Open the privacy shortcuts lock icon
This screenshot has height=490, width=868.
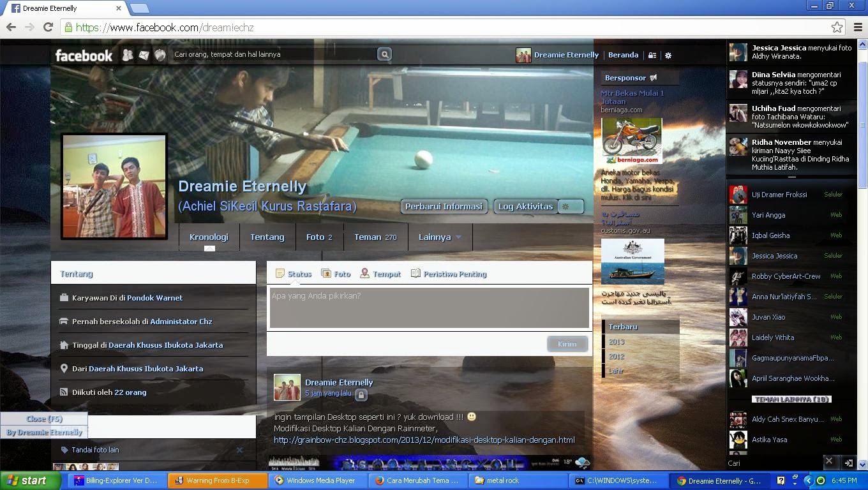(x=652, y=56)
